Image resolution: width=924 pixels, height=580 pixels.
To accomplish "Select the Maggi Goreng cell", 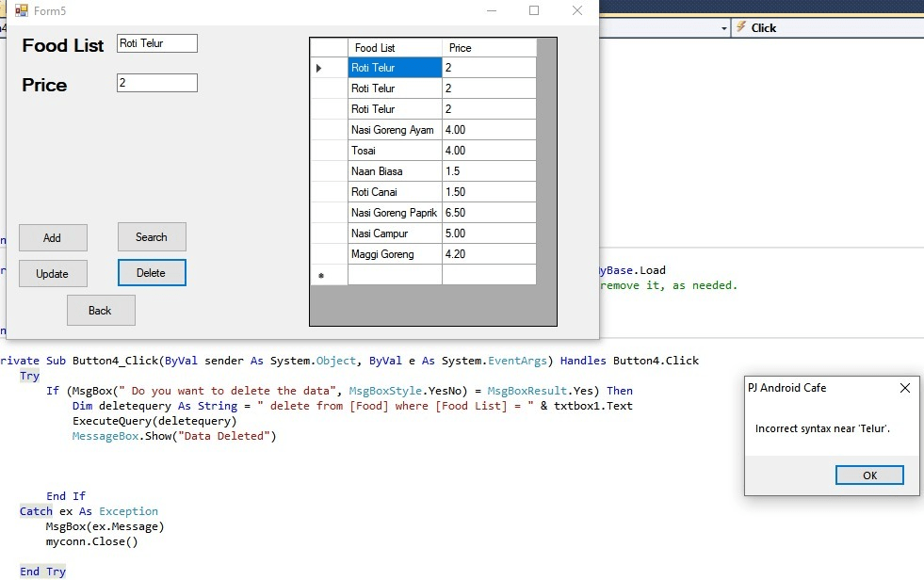I will click(x=395, y=254).
